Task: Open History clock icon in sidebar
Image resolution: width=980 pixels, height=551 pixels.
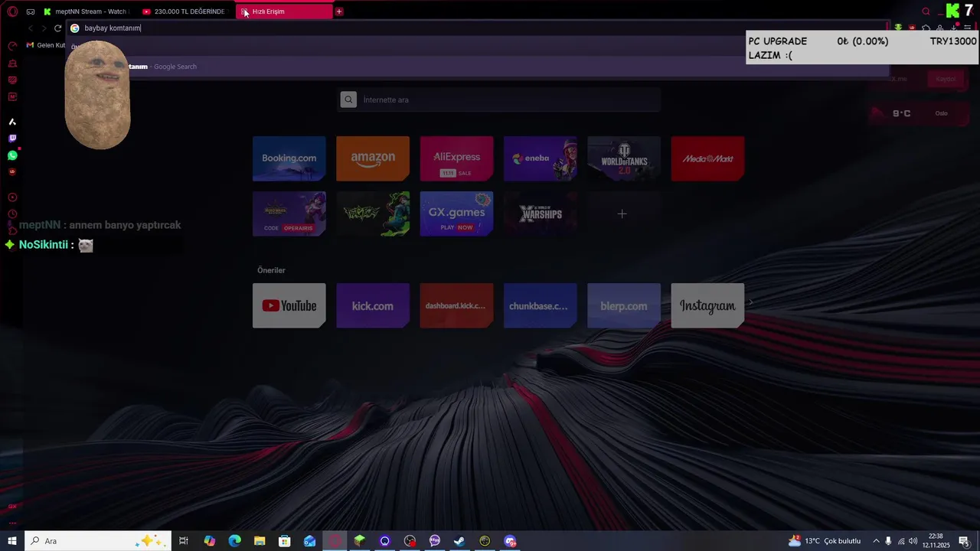Action: tap(12, 214)
